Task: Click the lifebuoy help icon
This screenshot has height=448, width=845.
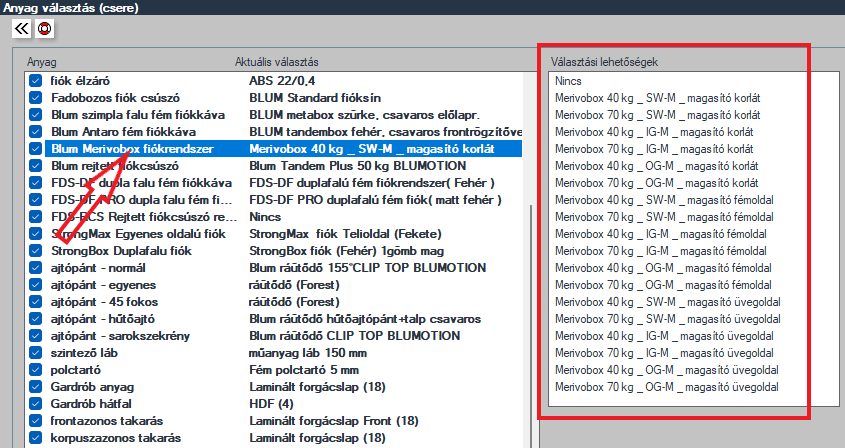Action: pos(45,28)
